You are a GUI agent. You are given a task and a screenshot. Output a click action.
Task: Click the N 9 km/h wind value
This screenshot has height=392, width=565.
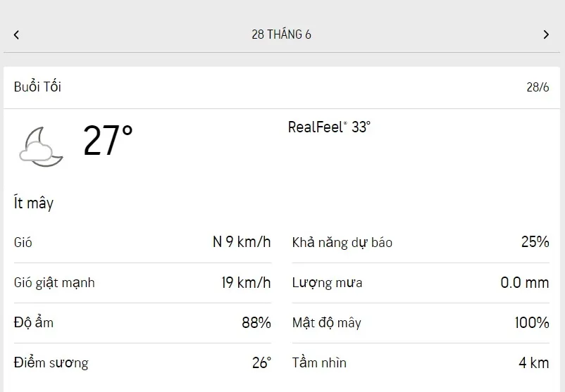click(x=242, y=243)
